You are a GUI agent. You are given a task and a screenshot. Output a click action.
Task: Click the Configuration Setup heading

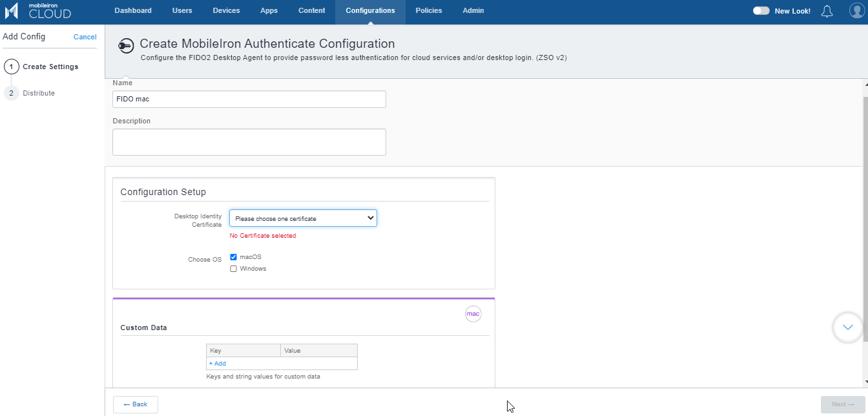point(163,192)
